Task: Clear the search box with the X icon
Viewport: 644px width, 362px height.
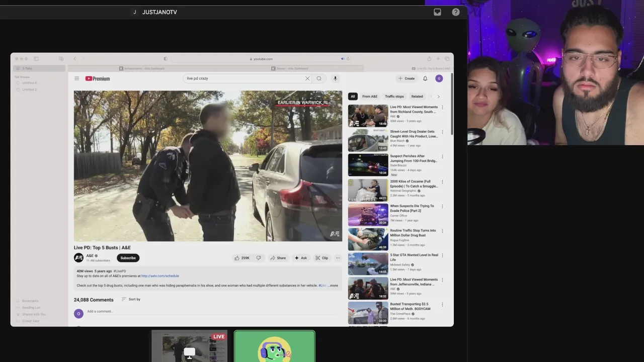Action: (307, 78)
